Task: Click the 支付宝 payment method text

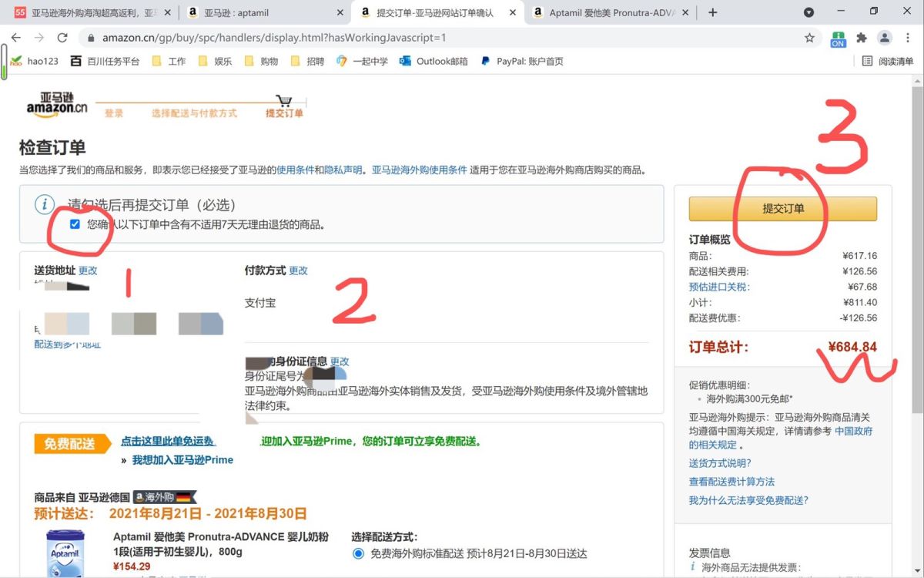Action: click(260, 303)
